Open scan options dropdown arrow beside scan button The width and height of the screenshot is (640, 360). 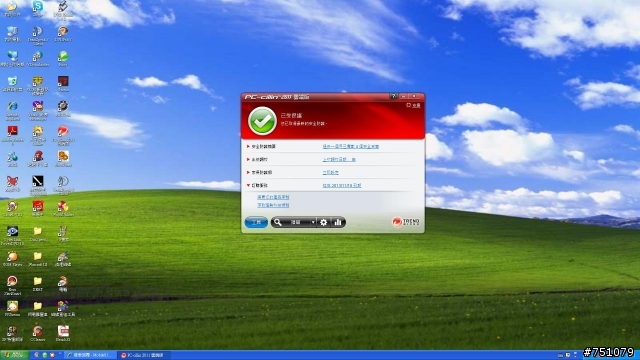[x=313, y=222]
